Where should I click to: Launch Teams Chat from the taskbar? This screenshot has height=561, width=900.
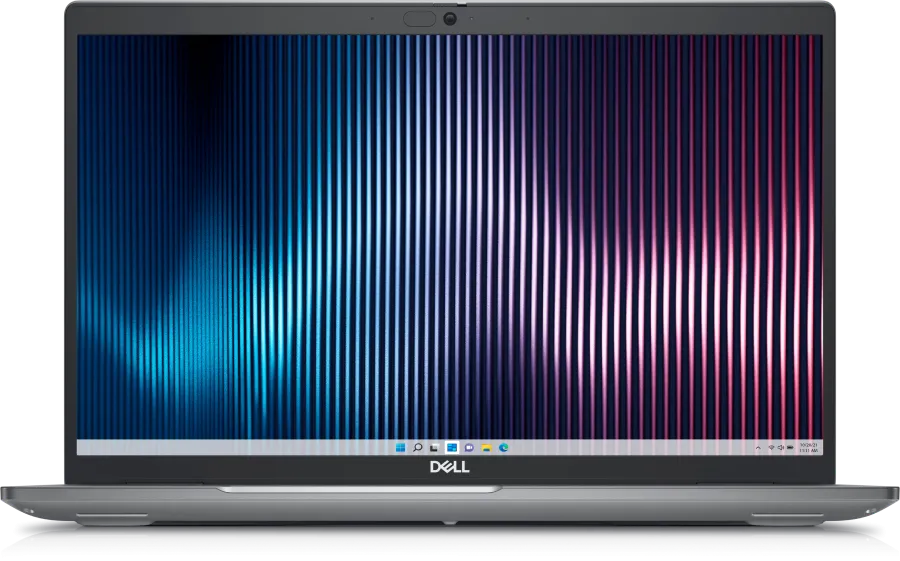[x=469, y=447]
